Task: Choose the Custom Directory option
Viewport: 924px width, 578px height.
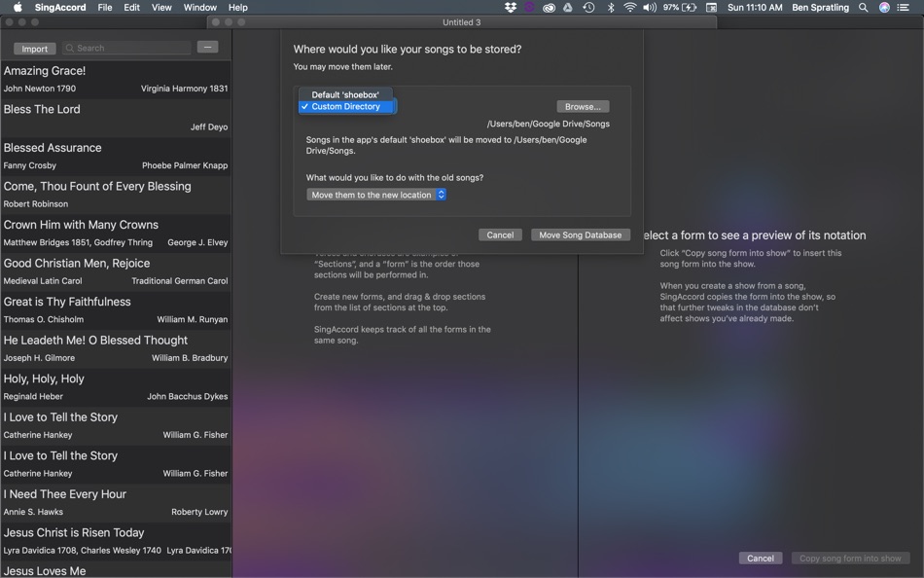Action: tap(346, 107)
